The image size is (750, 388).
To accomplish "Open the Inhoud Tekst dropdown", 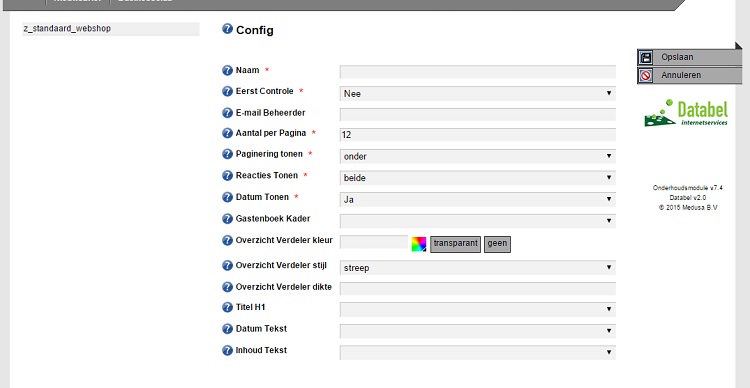I will 477,353.
